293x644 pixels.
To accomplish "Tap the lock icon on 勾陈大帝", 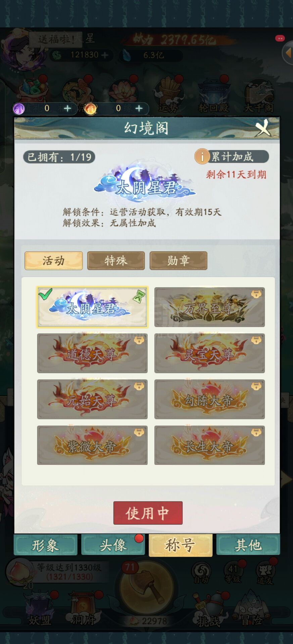I will (x=256, y=386).
